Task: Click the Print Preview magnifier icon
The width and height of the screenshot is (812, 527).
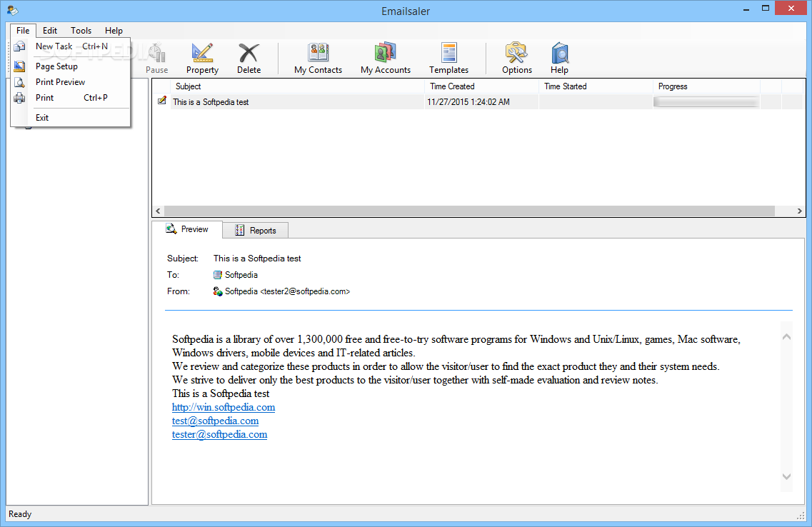Action: point(20,82)
